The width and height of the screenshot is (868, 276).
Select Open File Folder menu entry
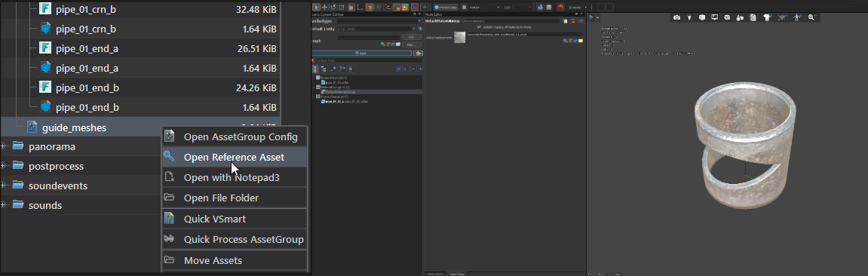(235, 198)
